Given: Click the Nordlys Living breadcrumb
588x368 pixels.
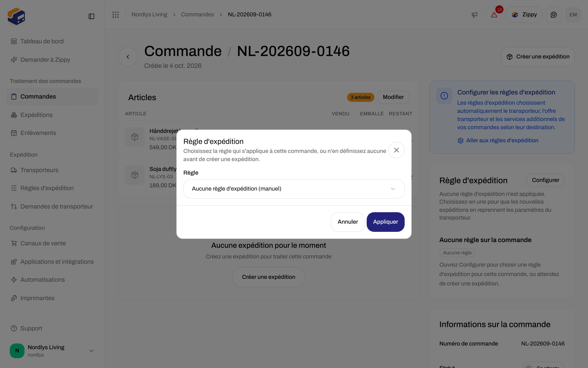Looking at the screenshot, I should (149, 15).
